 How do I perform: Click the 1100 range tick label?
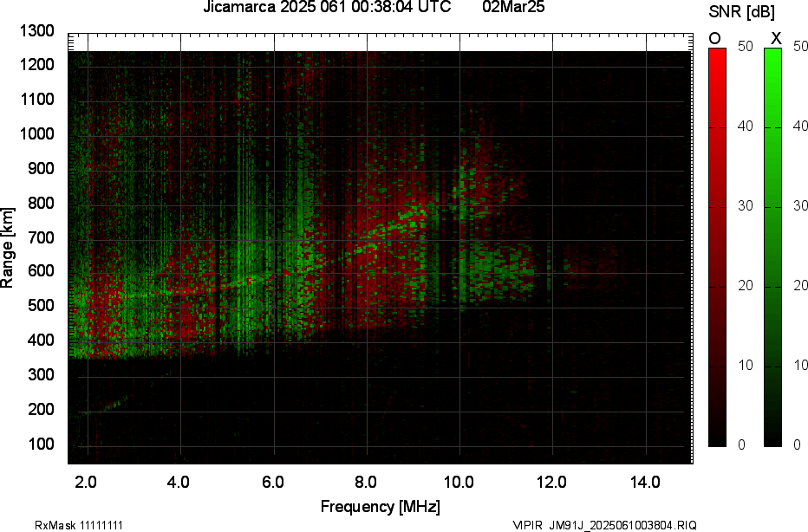(x=37, y=100)
